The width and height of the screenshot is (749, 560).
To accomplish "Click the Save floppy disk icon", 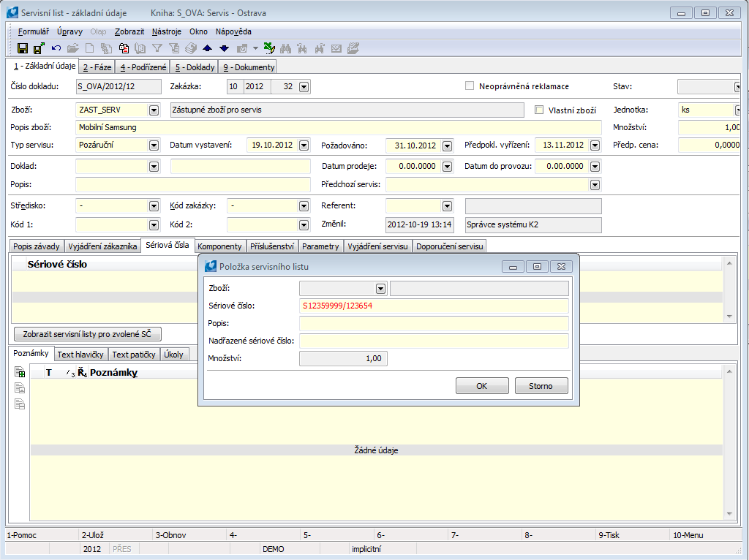I will [x=23, y=48].
